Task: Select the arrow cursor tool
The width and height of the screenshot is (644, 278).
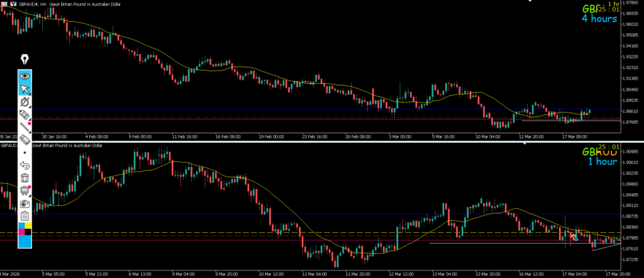Action: pos(25,89)
